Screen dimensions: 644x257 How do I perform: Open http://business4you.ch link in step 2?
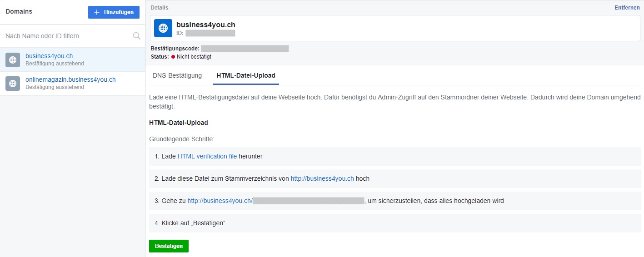(322, 178)
